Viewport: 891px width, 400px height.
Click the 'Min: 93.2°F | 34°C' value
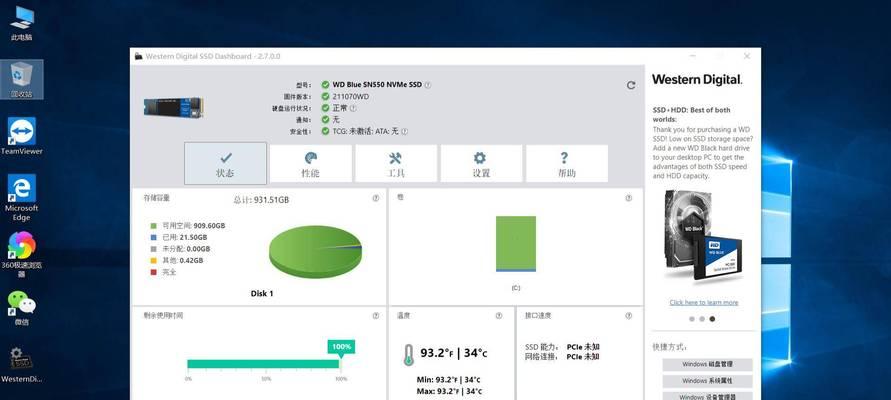pos(449,380)
